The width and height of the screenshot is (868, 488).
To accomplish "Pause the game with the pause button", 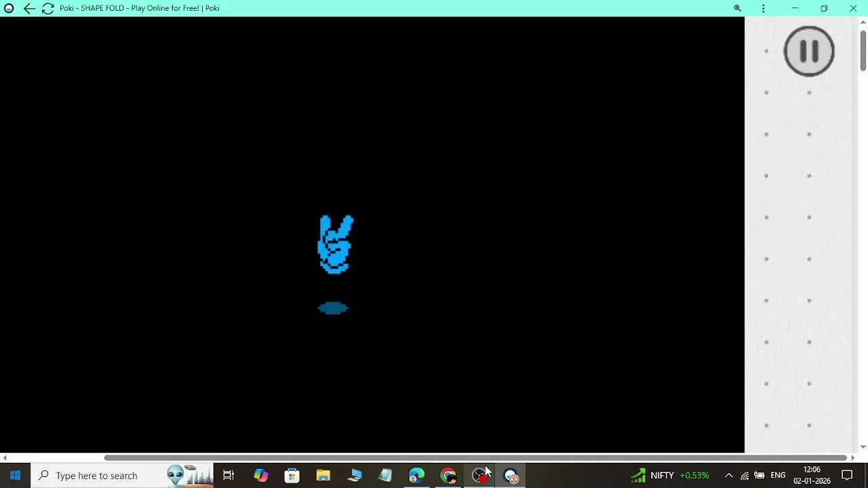I will coord(809,51).
